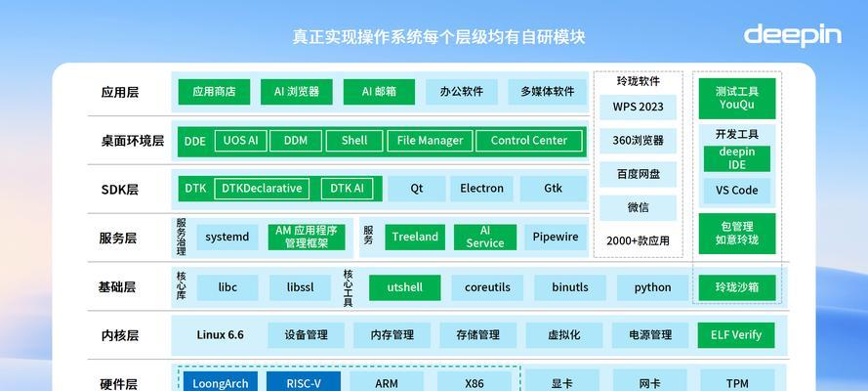868x391 pixels.
Task: Click the vertical 核心工具 label
Action: [349, 287]
